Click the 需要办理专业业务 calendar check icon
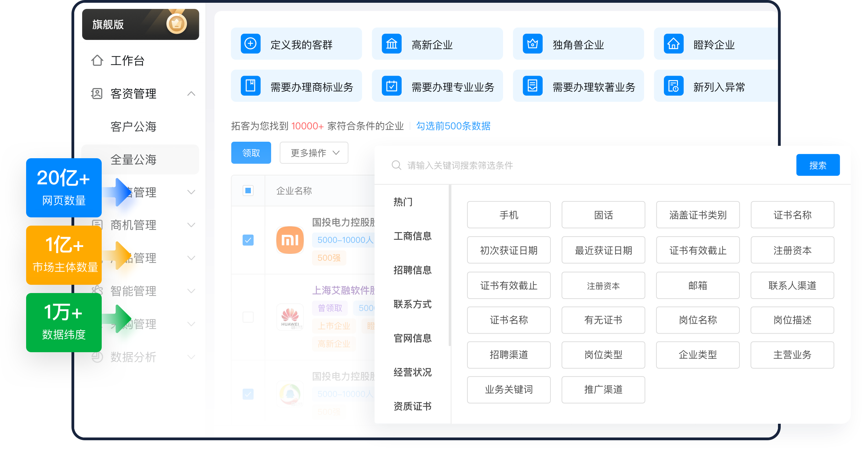868x454 pixels. coord(391,86)
